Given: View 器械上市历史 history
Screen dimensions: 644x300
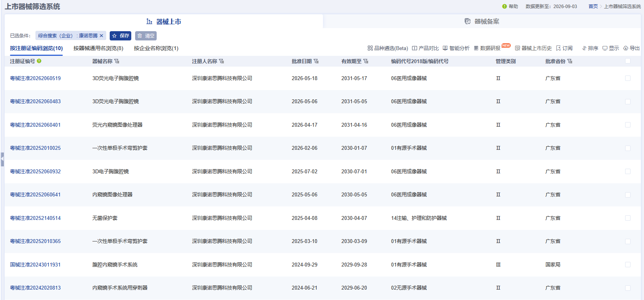Looking at the screenshot, I should (x=534, y=48).
